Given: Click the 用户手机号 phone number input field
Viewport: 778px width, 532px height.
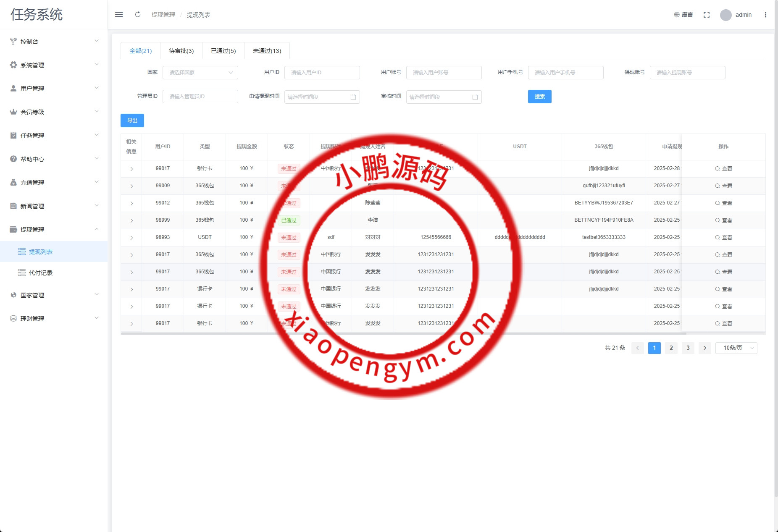Looking at the screenshot, I should pyautogui.click(x=565, y=72).
